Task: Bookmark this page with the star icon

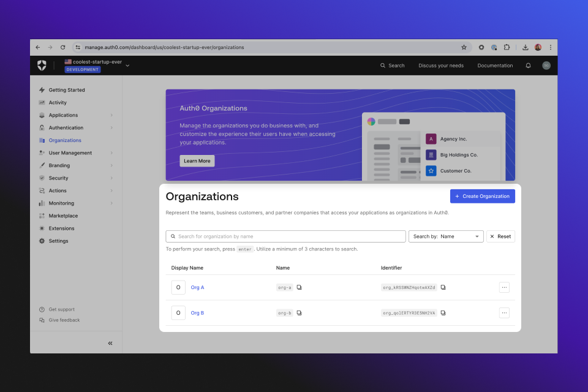Action: [x=464, y=47]
